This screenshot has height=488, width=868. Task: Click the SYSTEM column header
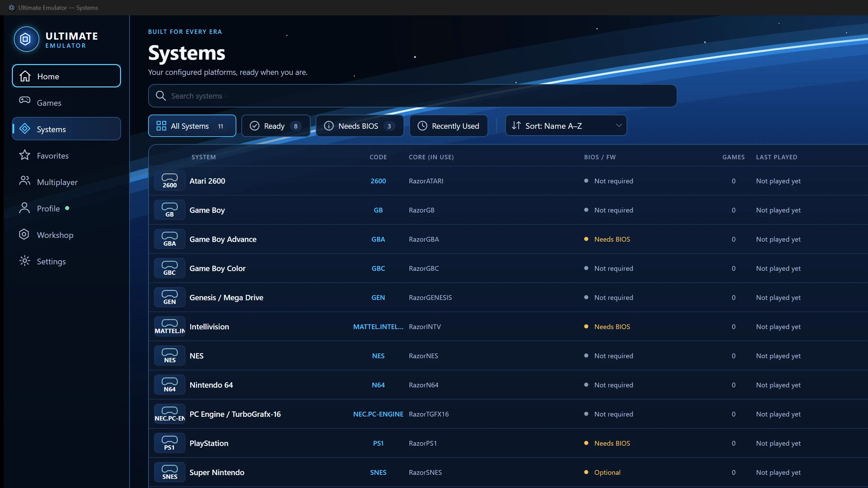click(x=203, y=157)
